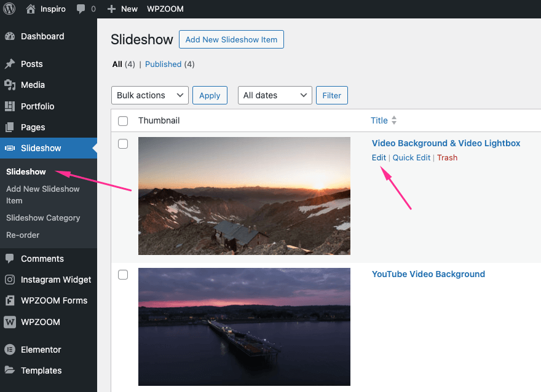Select the YouTube Video Background row checkbox

(123, 275)
